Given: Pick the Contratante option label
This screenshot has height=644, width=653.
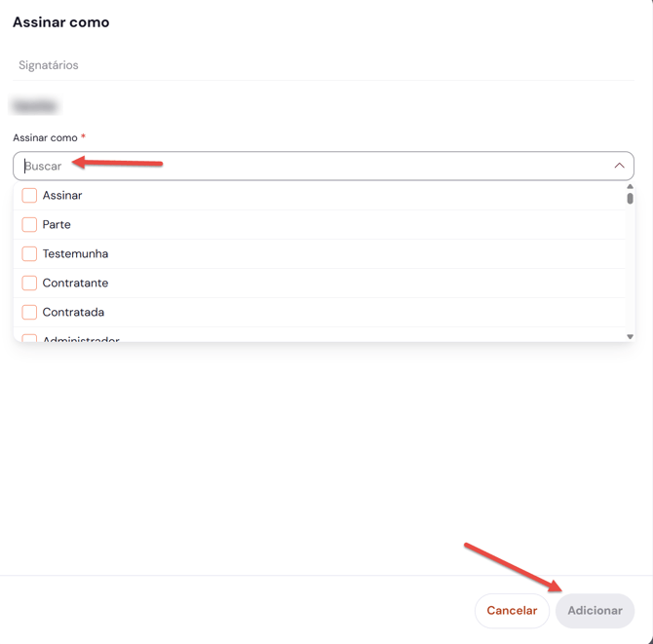Looking at the screenshot, I should tap(75, 284).
